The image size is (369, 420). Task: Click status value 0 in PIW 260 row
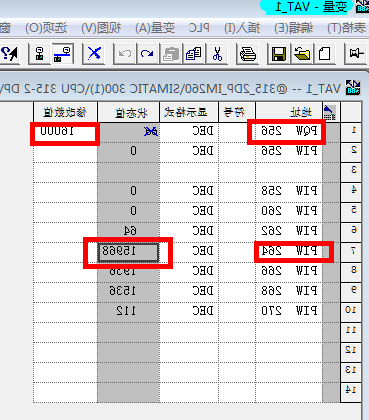pyautogui.click(x=129, y=212)
